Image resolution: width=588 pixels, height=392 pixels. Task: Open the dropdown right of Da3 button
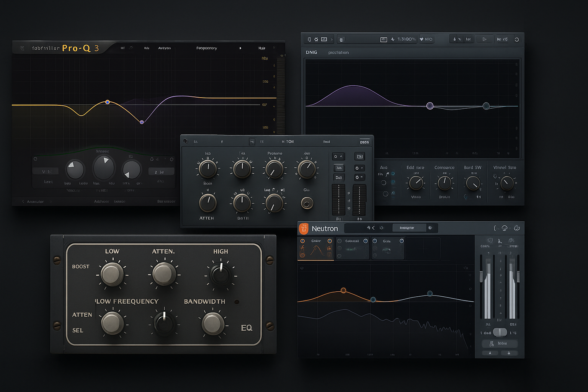coord(359,177)
